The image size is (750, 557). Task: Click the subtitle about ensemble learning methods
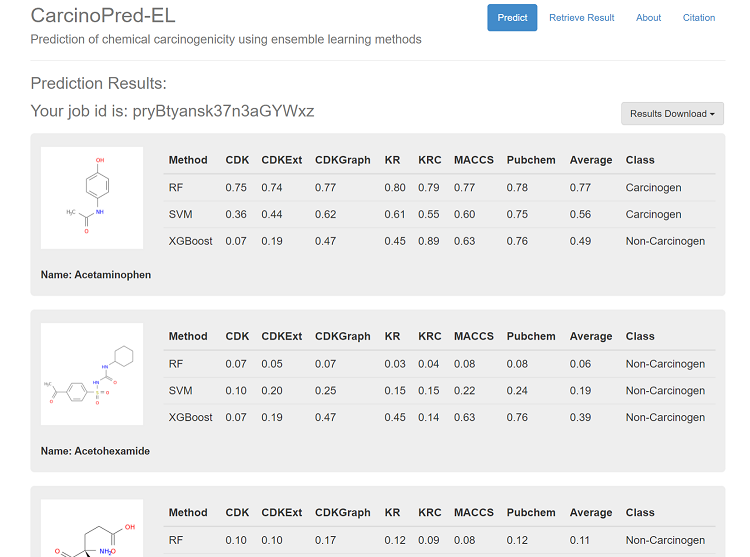(226, 39)
